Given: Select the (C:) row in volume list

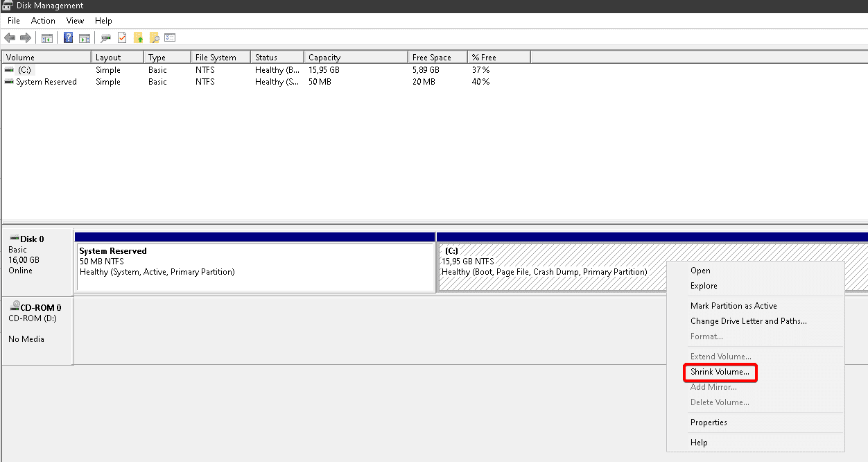Looking at the screenshot, I should click(x=267, y=70).
